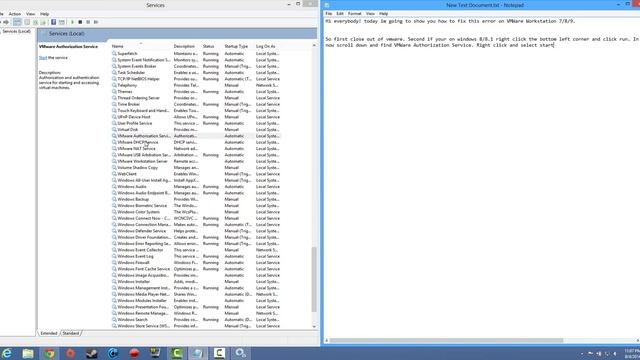Screen dimensions: 640x360
Task: Open the View menu in Services window
Action: point(30,14)
